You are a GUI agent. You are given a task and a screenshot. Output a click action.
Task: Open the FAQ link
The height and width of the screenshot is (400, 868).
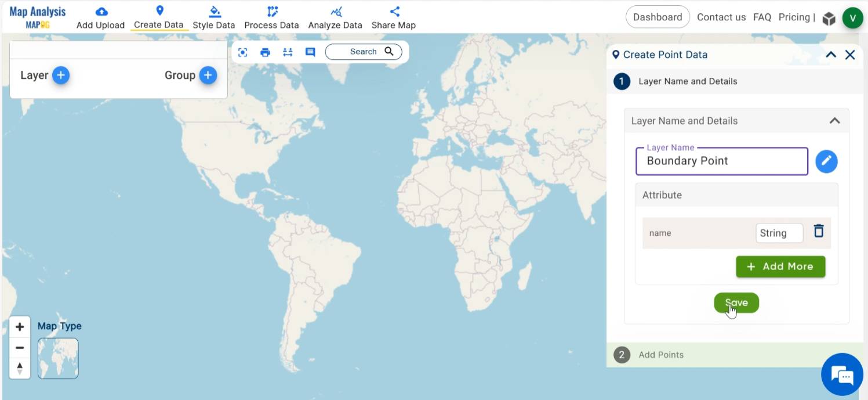762,17
